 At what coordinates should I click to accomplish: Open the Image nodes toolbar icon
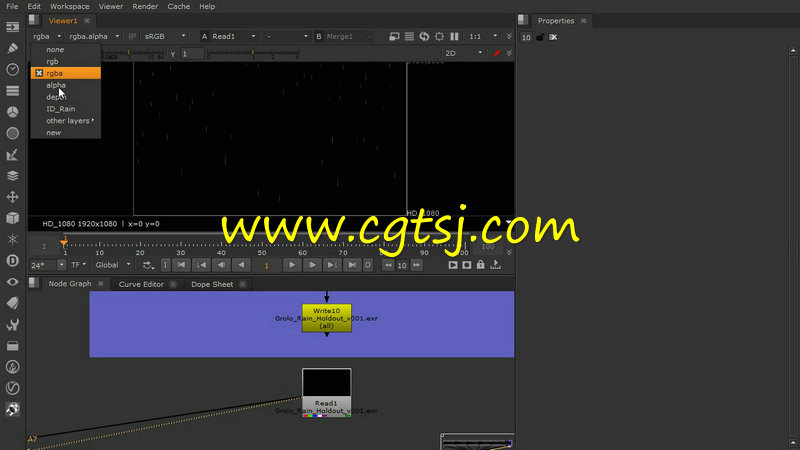coord(12,27)
